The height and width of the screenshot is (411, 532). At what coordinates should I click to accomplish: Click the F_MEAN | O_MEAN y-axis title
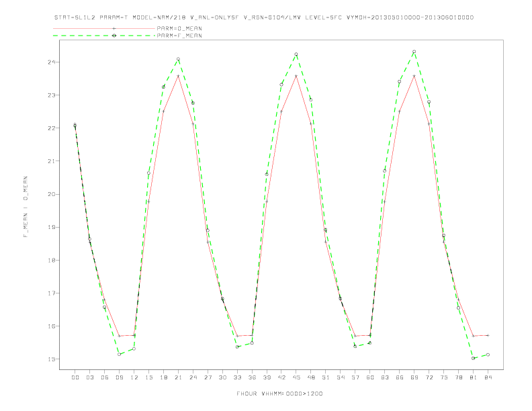(x=26, y=207)
